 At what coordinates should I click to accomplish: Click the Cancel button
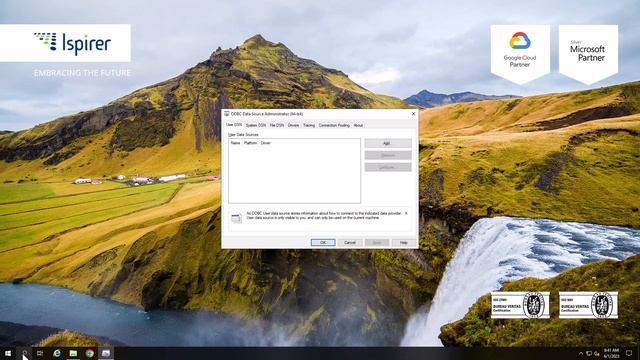click(350, 242)
